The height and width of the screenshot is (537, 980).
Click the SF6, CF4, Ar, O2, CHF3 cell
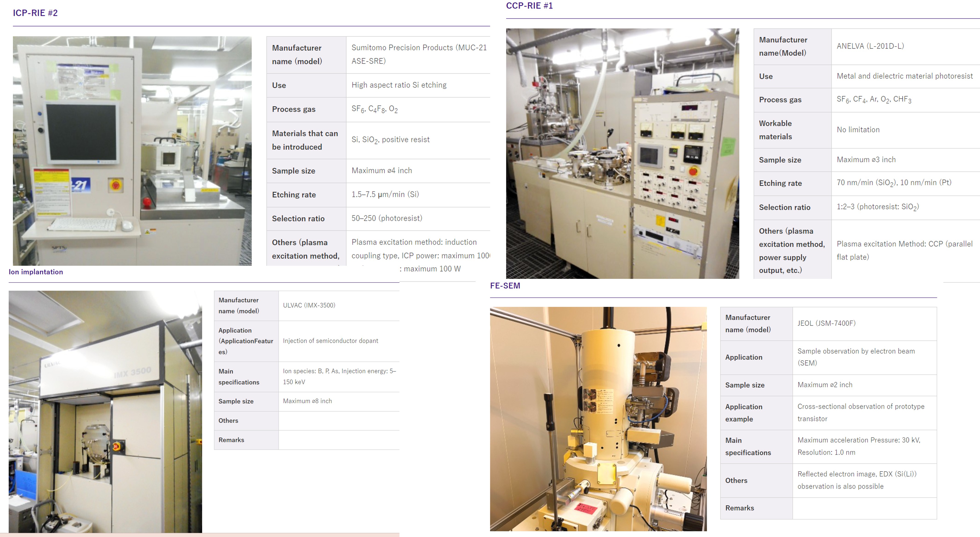pos(905,100)
